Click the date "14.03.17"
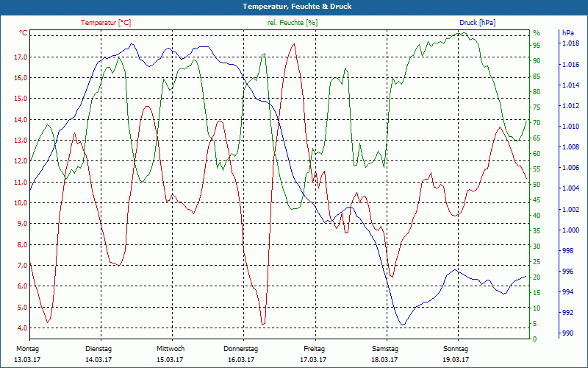 pyautogui.click(x=98, y=360)
